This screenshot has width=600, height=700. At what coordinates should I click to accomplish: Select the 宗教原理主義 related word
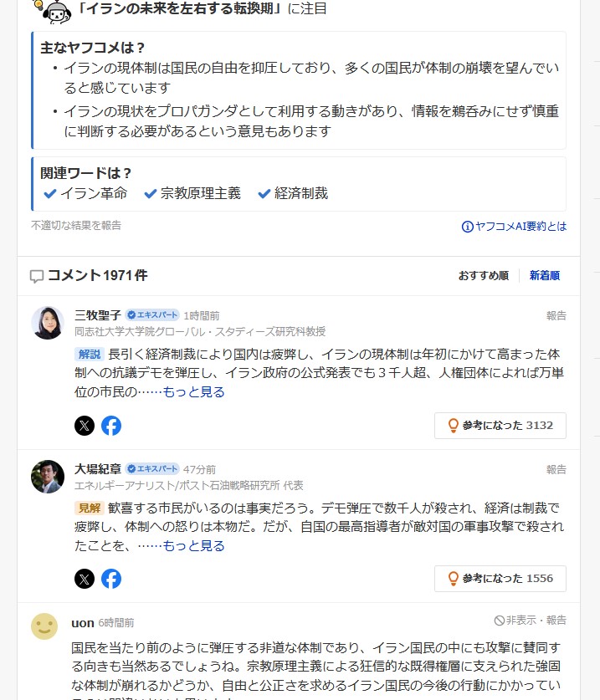[x=192, y=193]
